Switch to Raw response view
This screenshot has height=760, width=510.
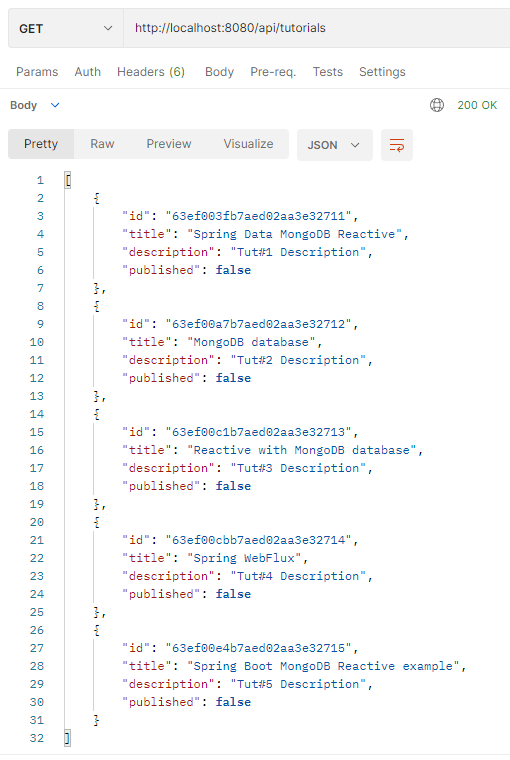pyautogui.click(x=102, y=144)
